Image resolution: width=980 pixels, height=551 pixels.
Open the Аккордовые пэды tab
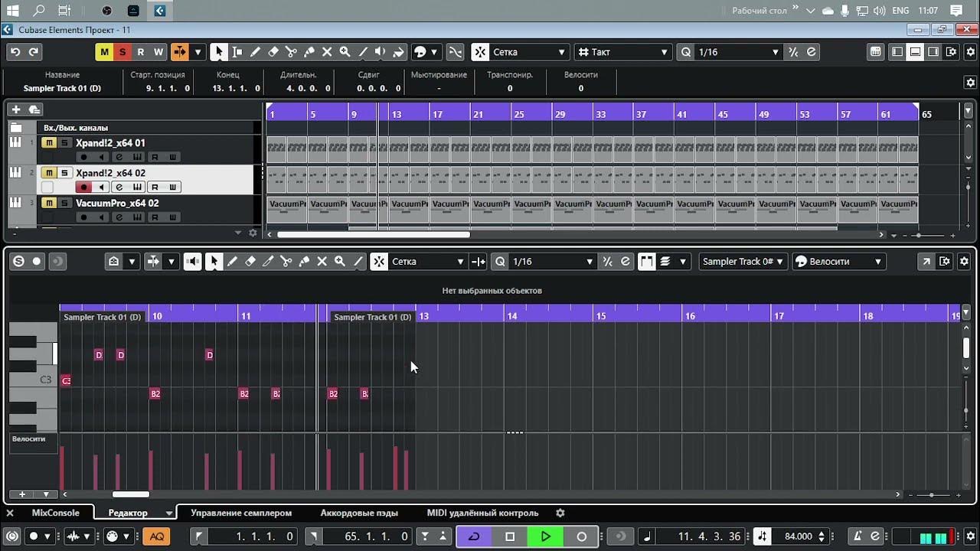(x=359, y=513)
